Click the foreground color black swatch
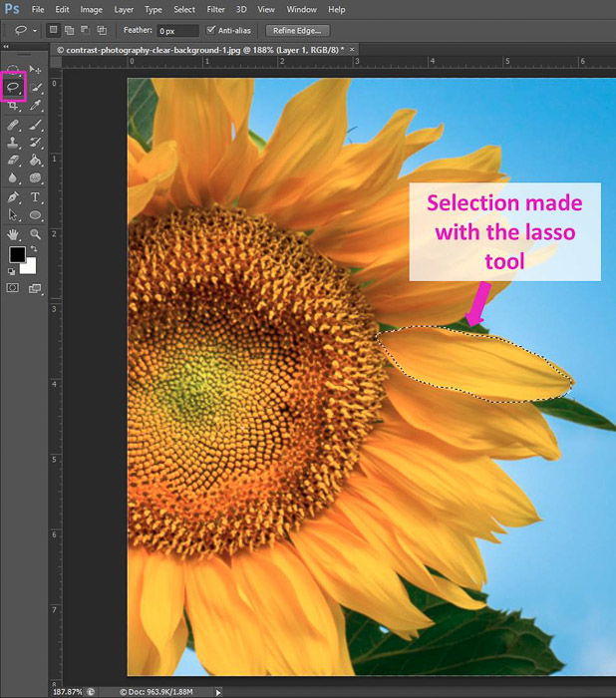The image size is (616, 698). 17,255
